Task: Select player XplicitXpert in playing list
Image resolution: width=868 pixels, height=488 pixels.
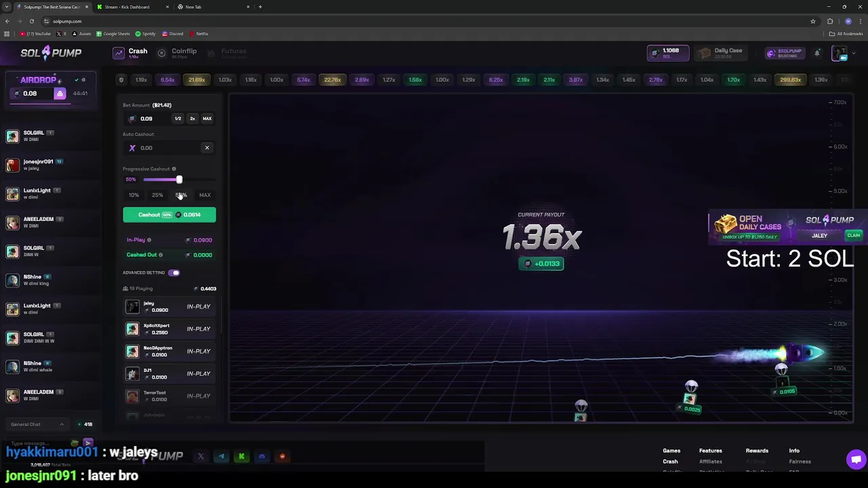Action: pos(170,329)
